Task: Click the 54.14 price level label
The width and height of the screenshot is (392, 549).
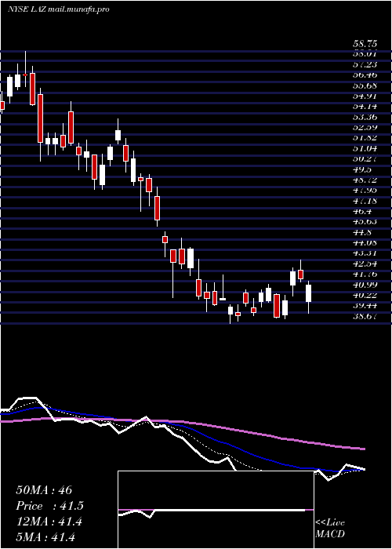Action: tap(365, 107)
